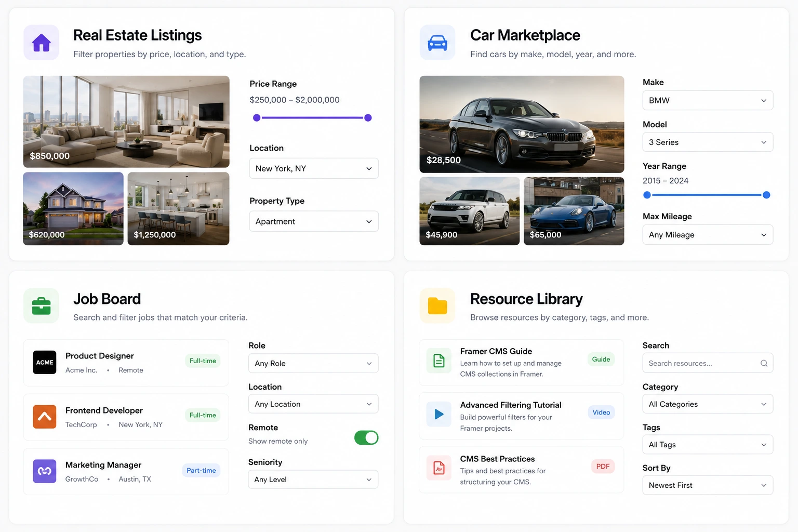The width and height of the screenshot is (798, 532).
Task: Open the Marketing Manager job card
Action: pos(126,472)
